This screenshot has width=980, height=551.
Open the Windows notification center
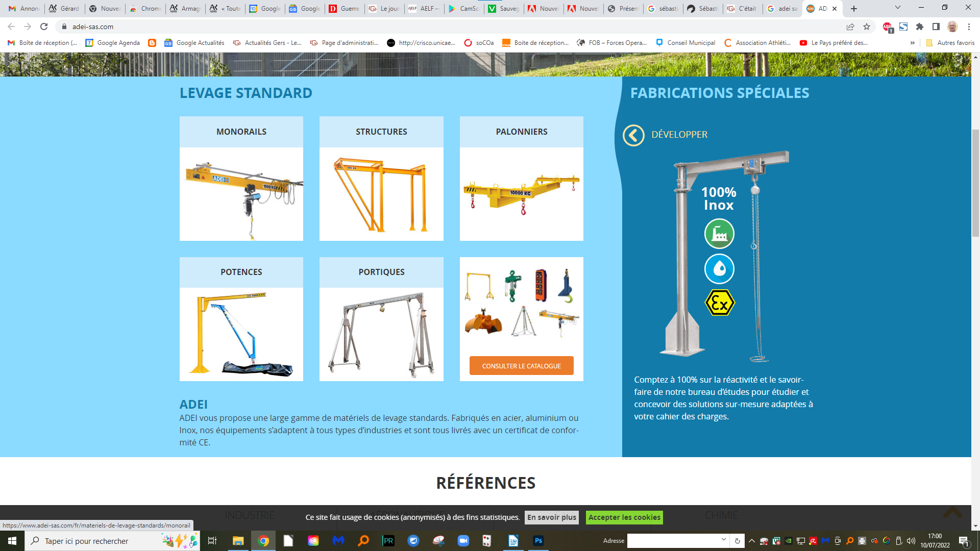click(964, 541)
